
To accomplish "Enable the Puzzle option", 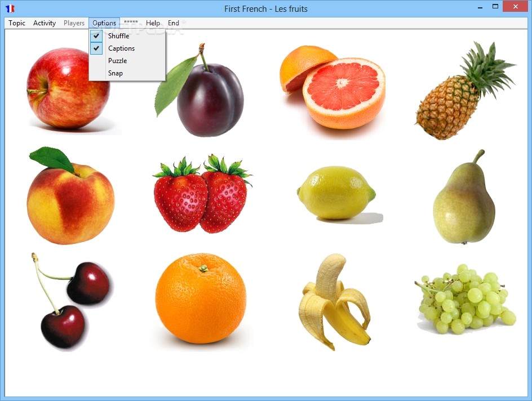I will pyautogui.click(x=127, y=61).
